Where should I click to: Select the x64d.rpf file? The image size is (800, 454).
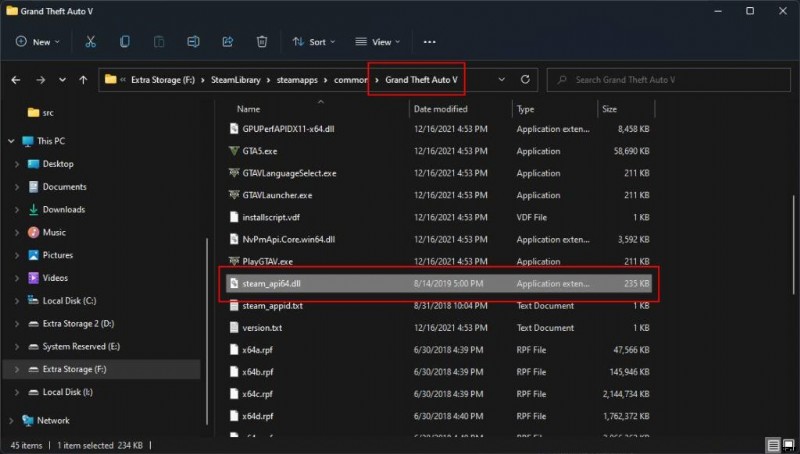258,416
